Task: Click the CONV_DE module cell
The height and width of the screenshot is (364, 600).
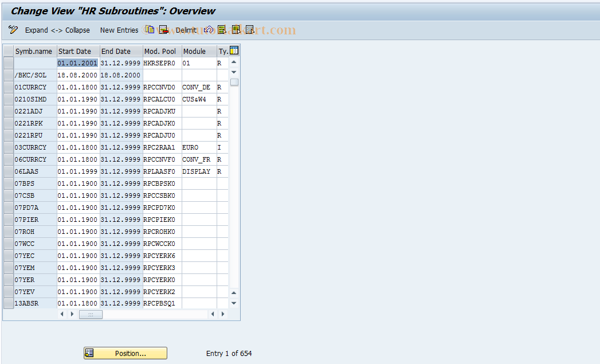Action: pos(199,87)
